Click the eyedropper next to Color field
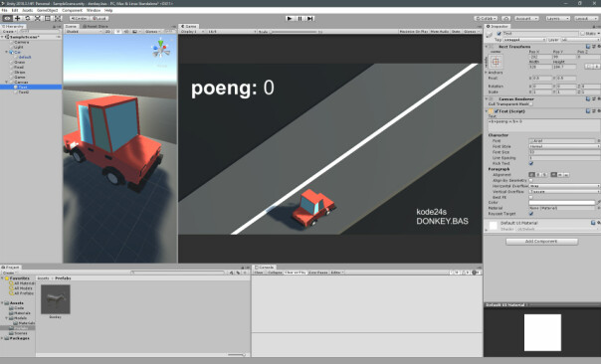 (598, 202)
